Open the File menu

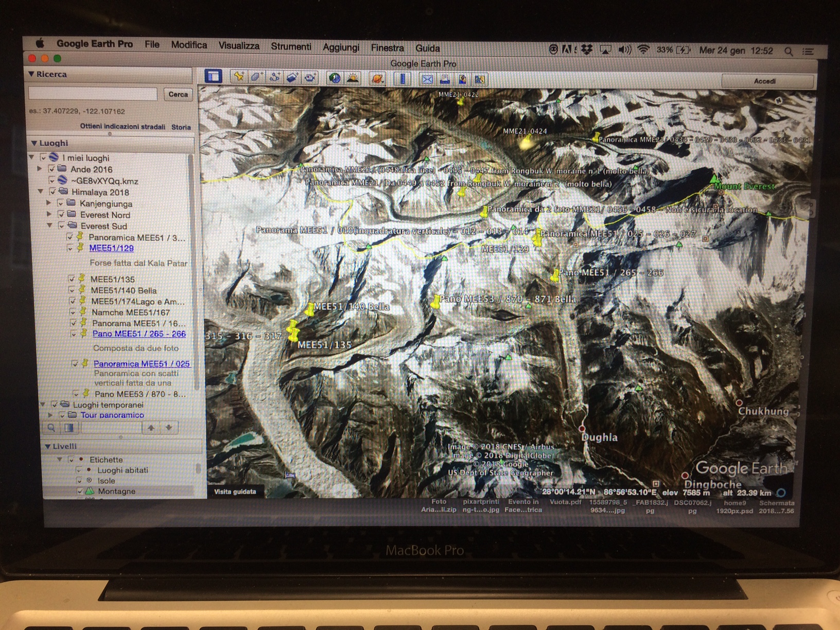coord(152,44)
